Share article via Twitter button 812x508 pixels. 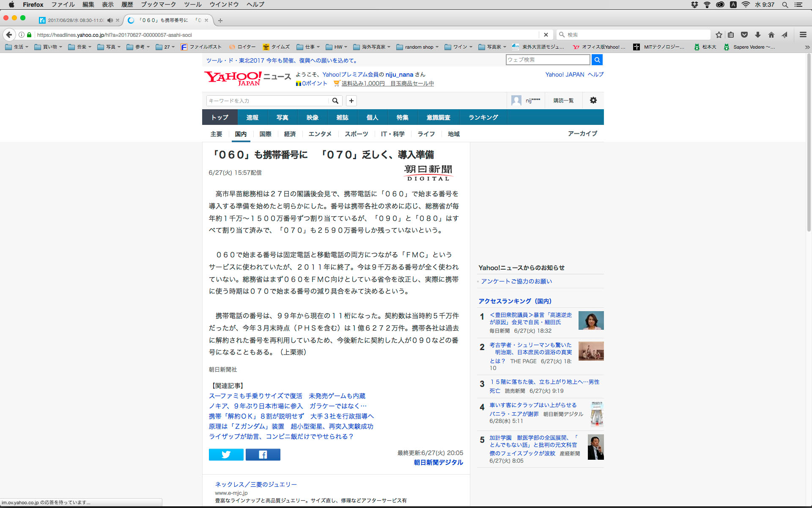tap(226, 454)
